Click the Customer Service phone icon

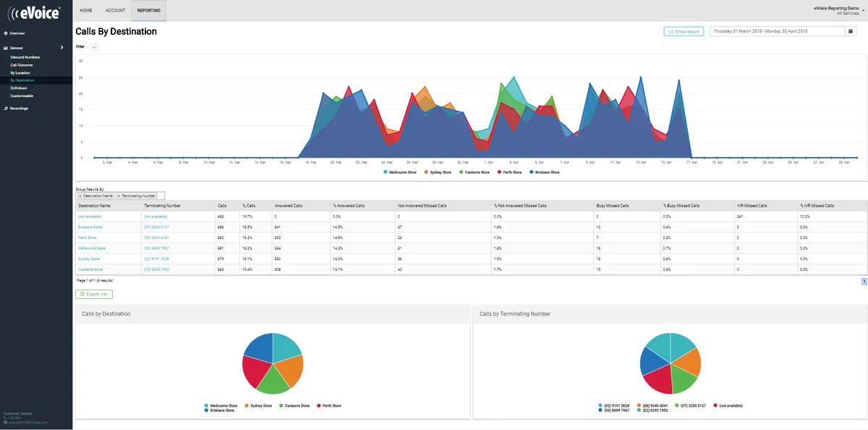pos(6,418)
